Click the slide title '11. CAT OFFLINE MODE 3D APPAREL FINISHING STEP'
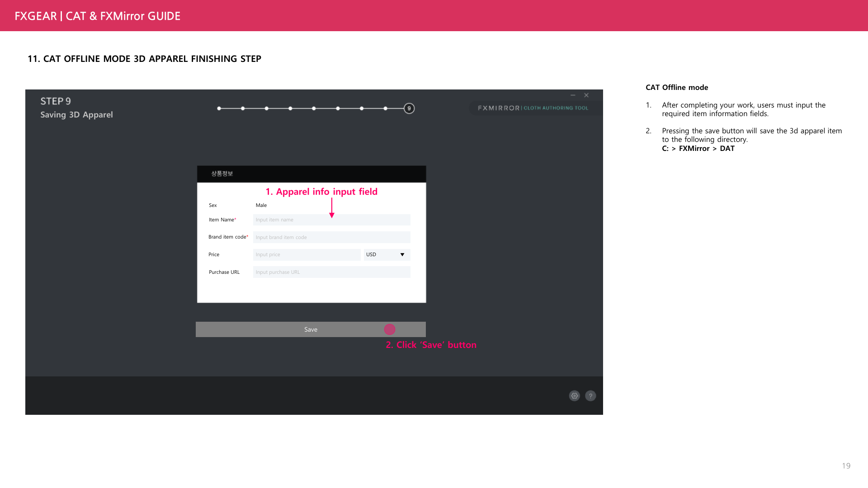The height and width of the screenshot is (488, 868). point(144,59)
